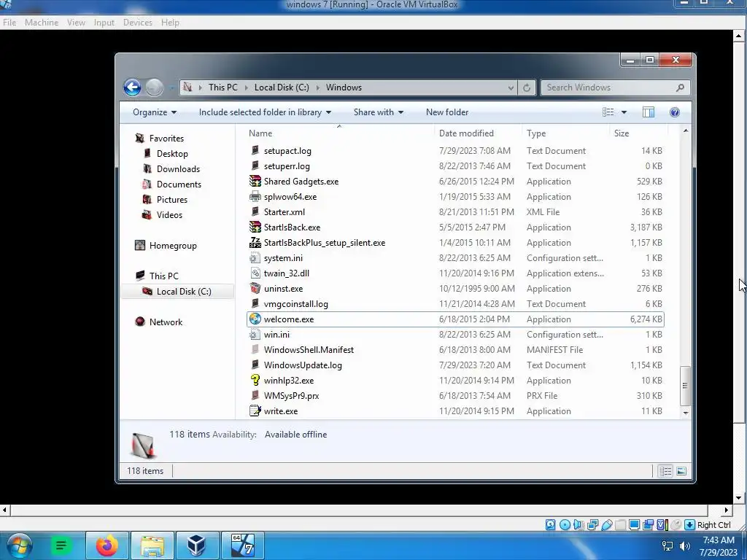Sort by the Type column header
The width and height of the screenshot is (747, 560).
point(565,133)
